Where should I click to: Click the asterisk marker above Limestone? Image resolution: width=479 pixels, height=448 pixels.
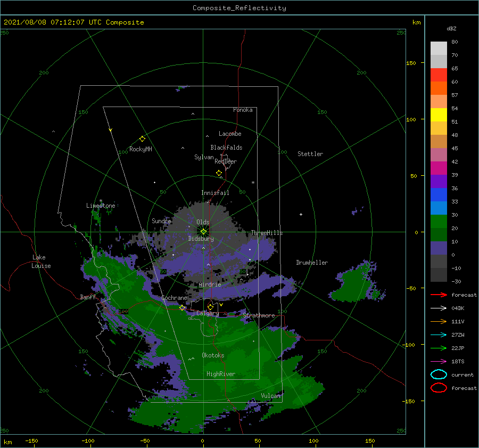click(101, 201)
